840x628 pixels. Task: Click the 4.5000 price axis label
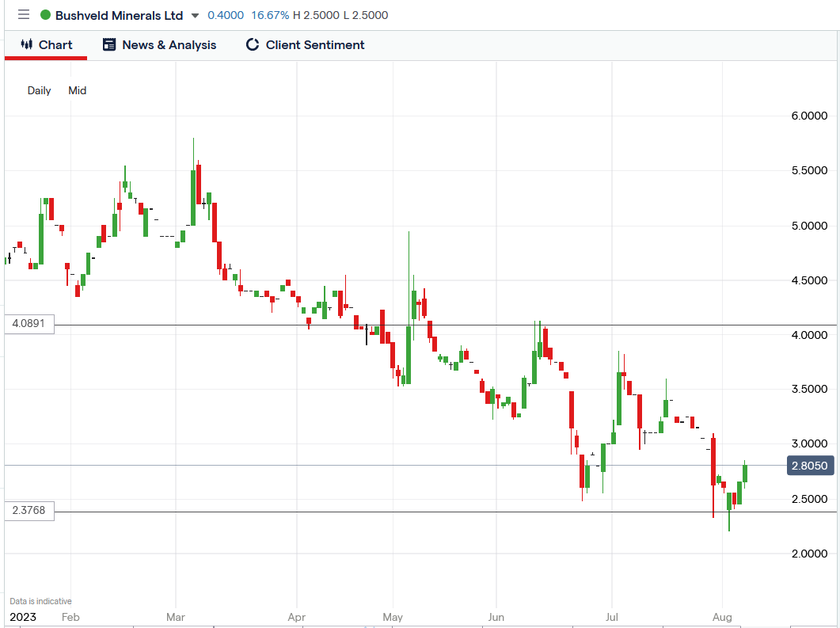[809, 280]
